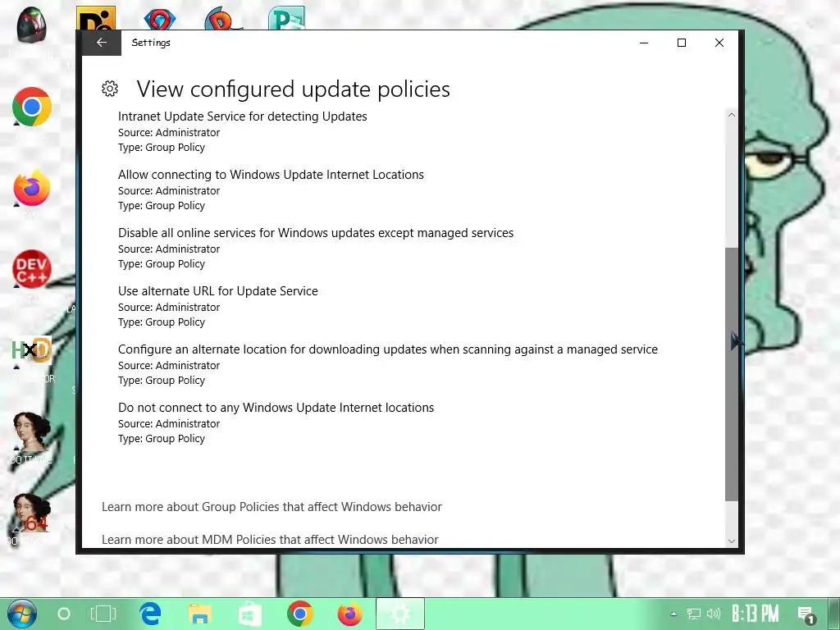Screen dimensions: 840x630
Task: Open Task View from the taskbar
Action: pos(103,614)
